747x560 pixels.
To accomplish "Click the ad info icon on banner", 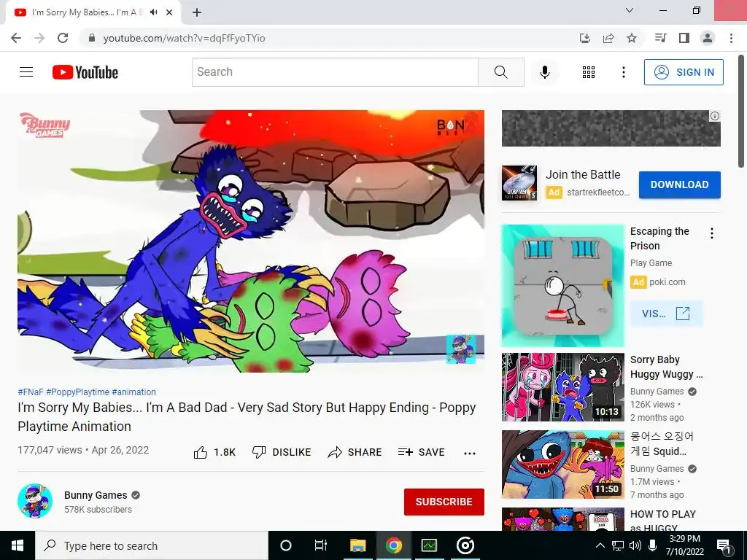I will tap(715, 116).
